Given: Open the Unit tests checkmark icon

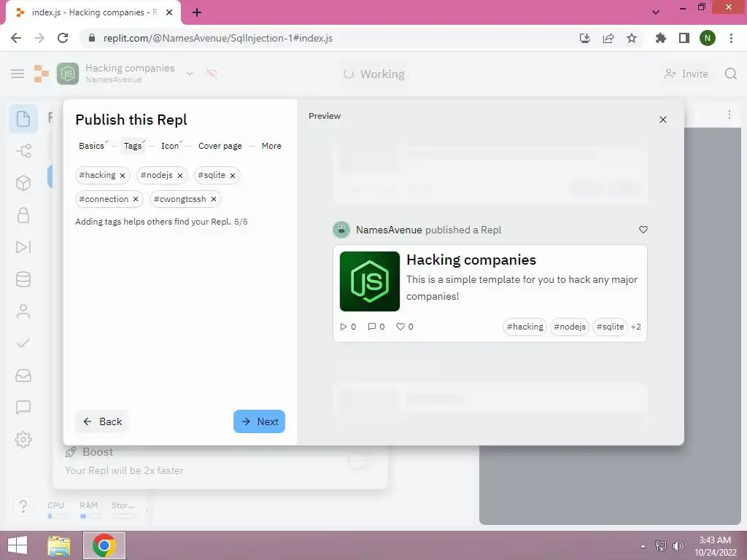Looking at the screenshot, I should click(23, 343).
